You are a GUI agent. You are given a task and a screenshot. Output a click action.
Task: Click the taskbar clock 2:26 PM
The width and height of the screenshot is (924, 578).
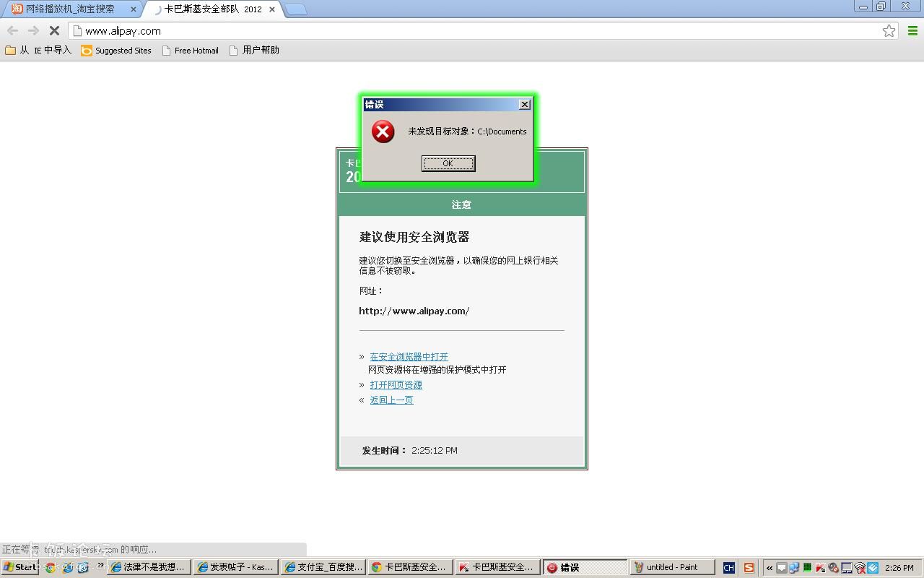coord(899,568)
